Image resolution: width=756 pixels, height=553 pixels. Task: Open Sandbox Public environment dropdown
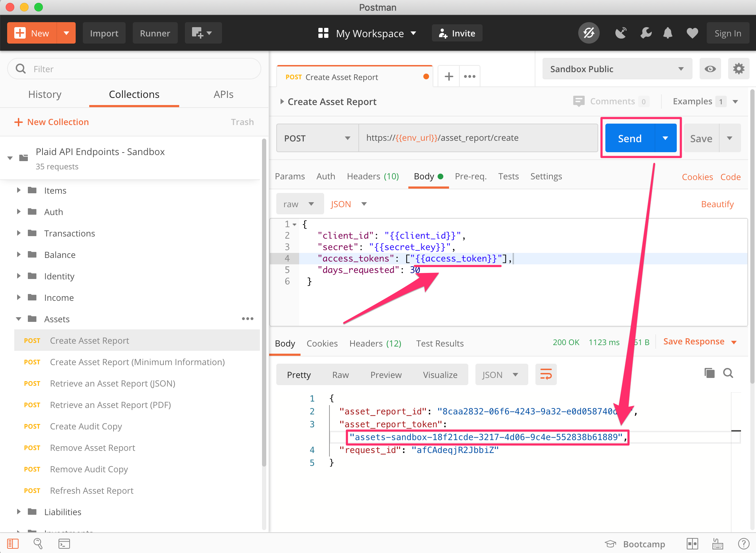[617, 69]
